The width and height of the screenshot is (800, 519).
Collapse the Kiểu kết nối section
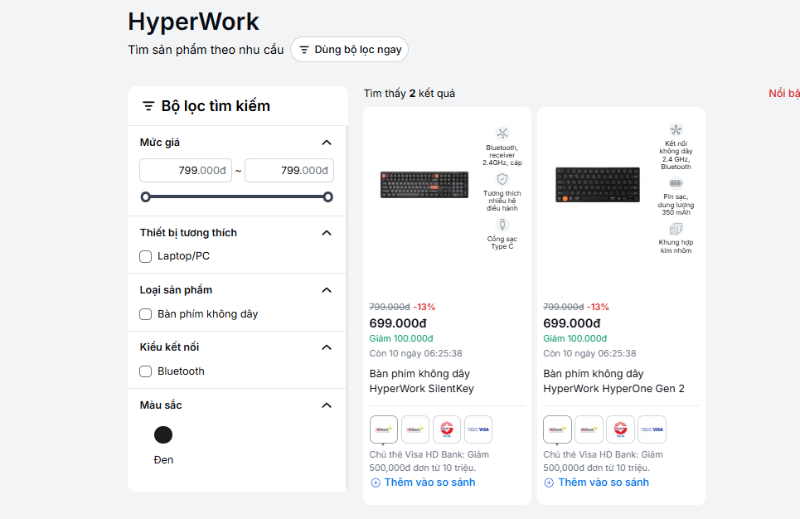tap(327, 347)
